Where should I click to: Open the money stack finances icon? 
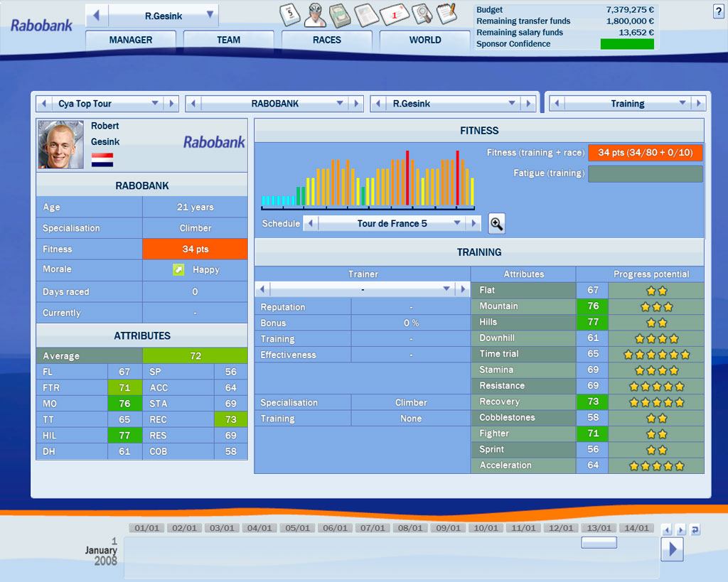pos(341,13)
